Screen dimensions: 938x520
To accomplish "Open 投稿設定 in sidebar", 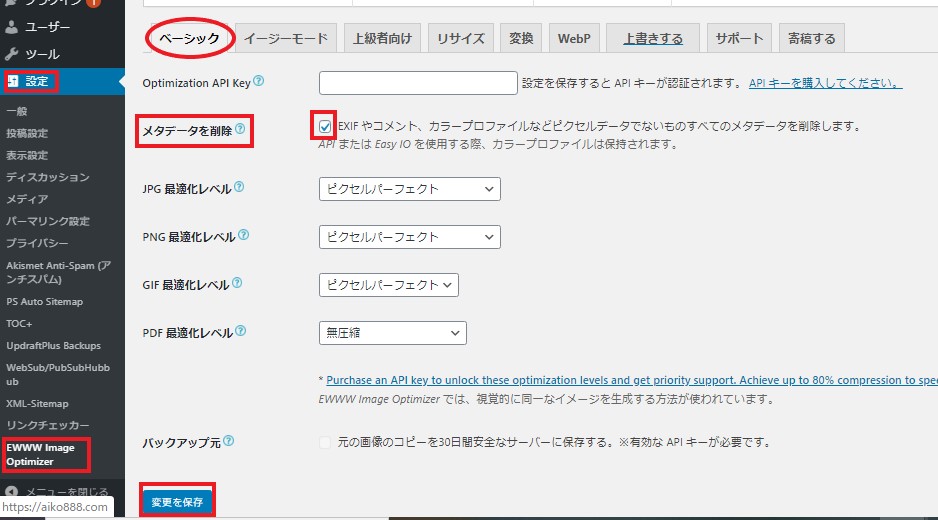I will click(27, 133).
